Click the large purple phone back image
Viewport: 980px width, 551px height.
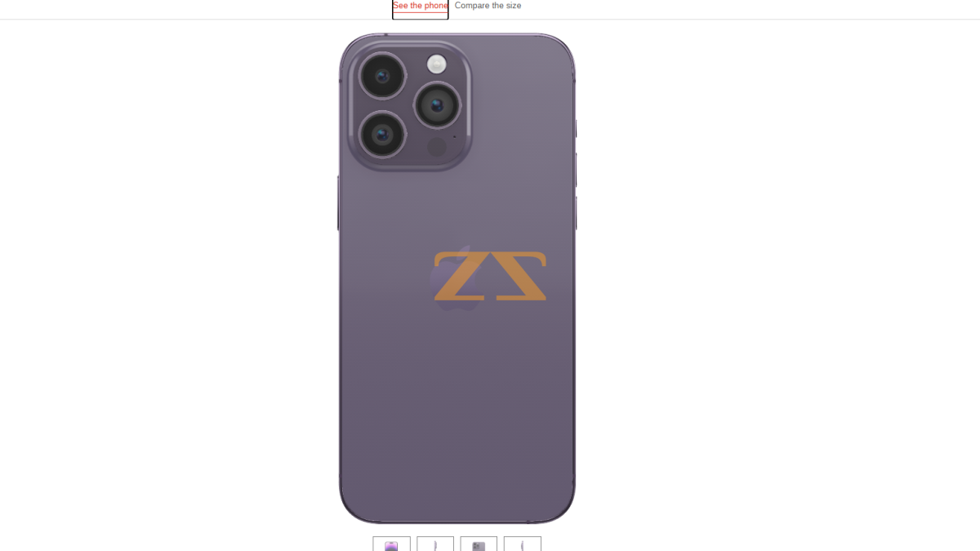tap(457, 278)
